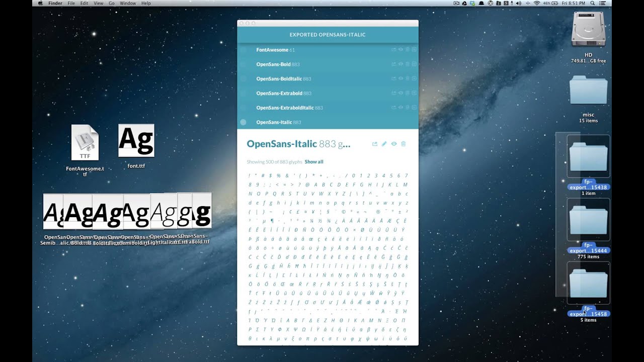Toggle the eye icon in FontAwesome row
The image size is (644, 362).
point(401,50)
